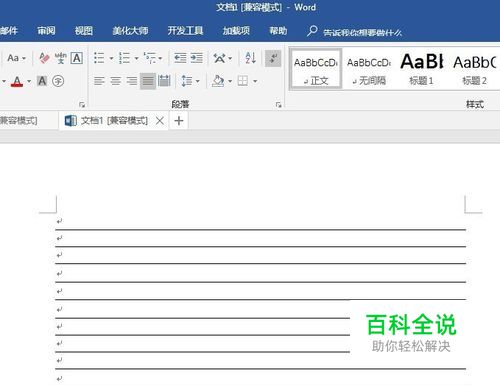Viewport: 500px width, 385px height.
Task: Apply paragraph shading paint bucket
Action: click(x=218, y=81)
